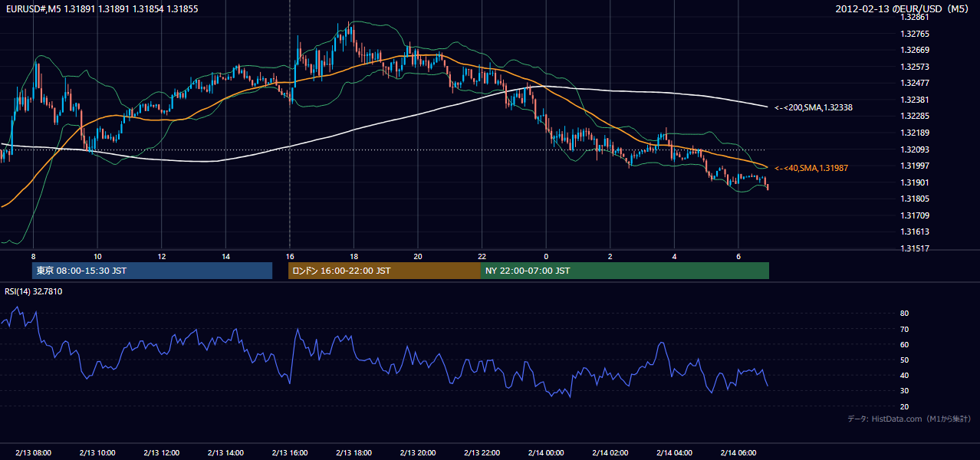
Task: Click hour tick 0 under price chart
Action: (x=546, y=256)
